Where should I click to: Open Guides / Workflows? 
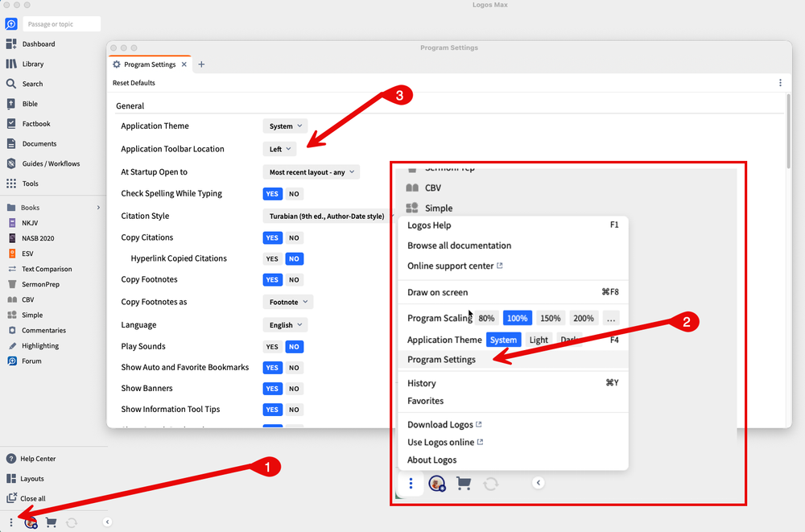point(43,164)
